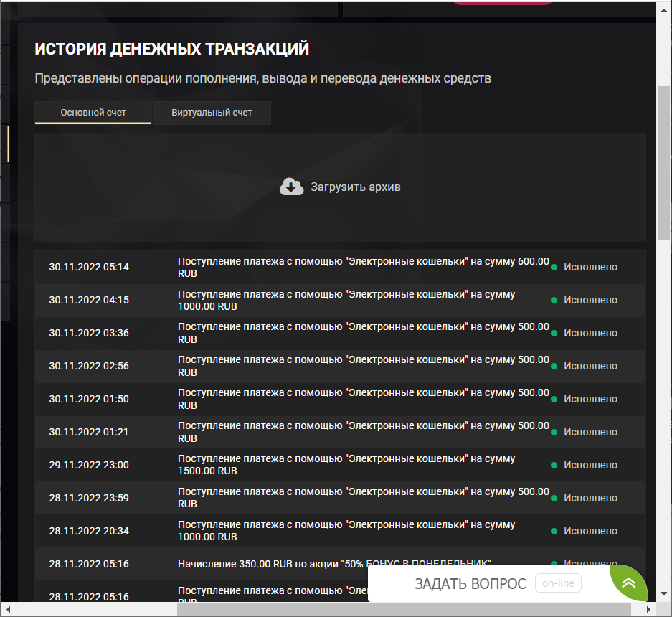Click Исполнено status in the 04:15 row
The image size is (672, 617).
(590, 300)
